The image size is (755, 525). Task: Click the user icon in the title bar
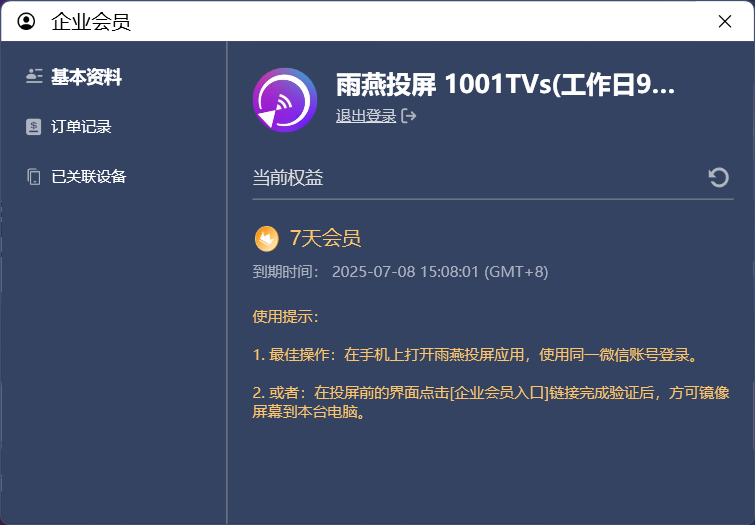[26, 21]
